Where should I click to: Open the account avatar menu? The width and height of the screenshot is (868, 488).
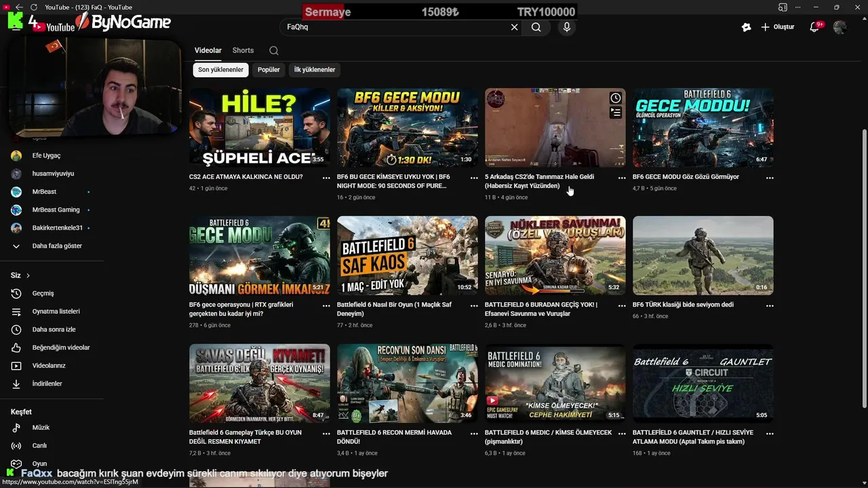pyautogui.click(x=840, y=27)
